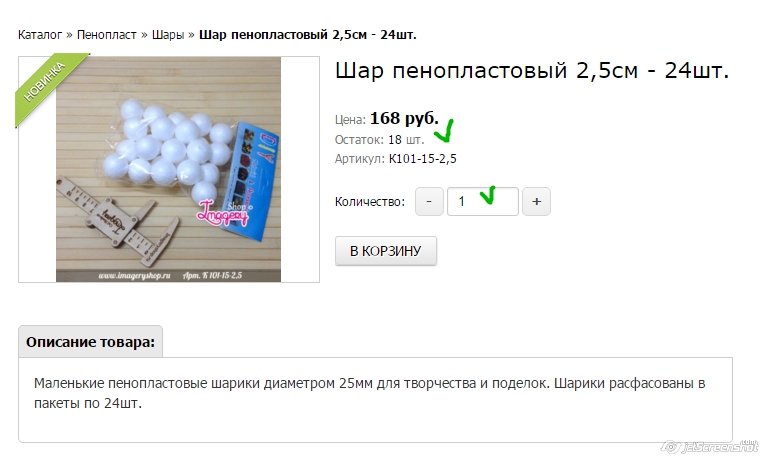Open the Каталог breadcrumb link
Image resolution: width=765 pixels, height=459 pixels.
[40, 35]
